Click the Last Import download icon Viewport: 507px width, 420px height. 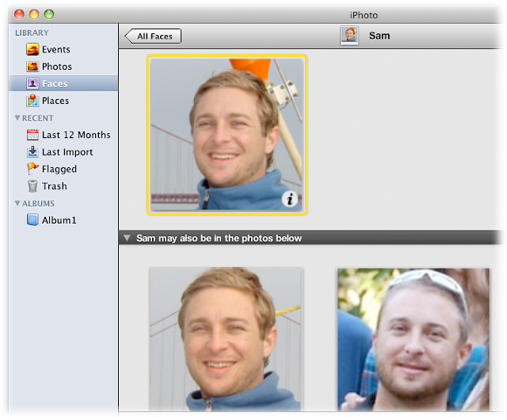(32, 151)
